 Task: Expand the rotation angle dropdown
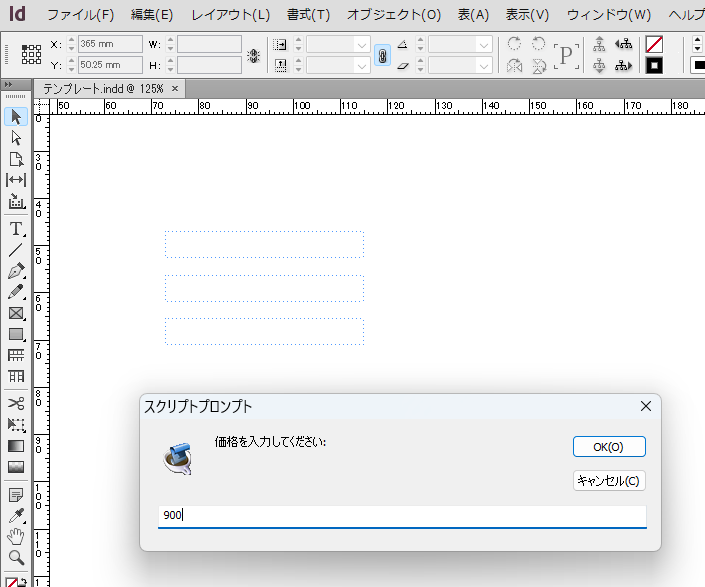pyautogui.click(x=484, y=45)
